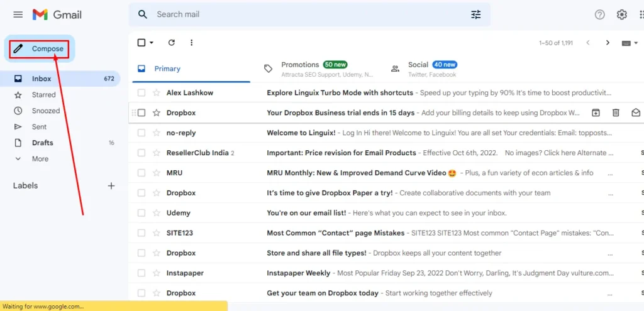Star the ResellerClub India email
This screenshot has width=644, height=311.
point(156,153)
